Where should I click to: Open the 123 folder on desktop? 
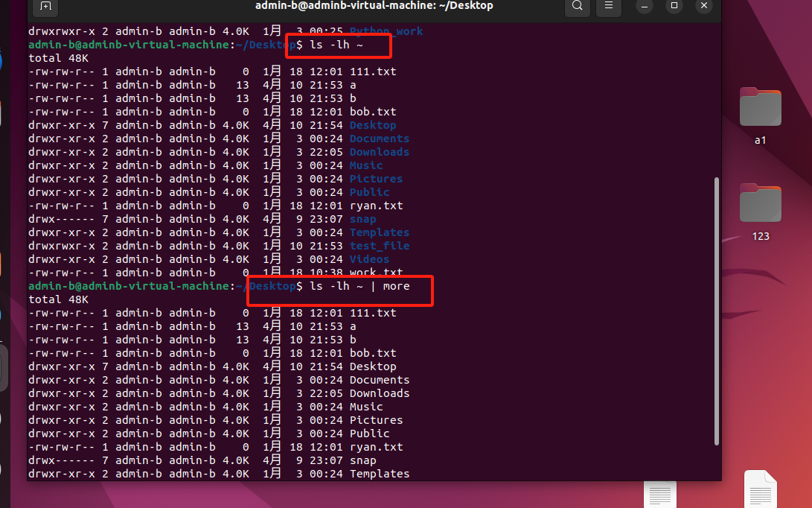coord(760,203)
